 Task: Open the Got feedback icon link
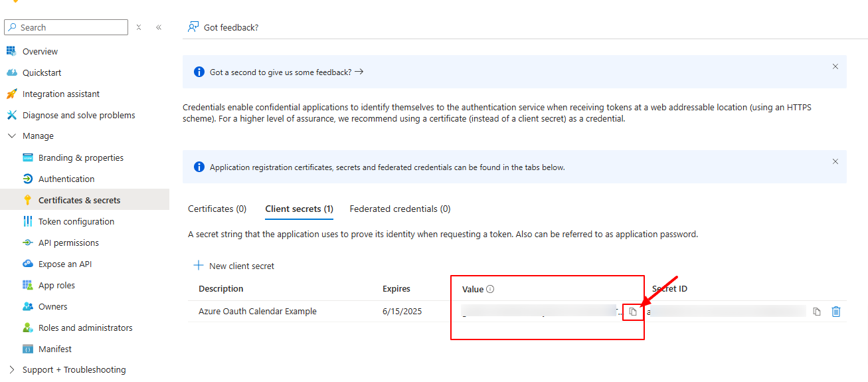[x=193, y=27]
